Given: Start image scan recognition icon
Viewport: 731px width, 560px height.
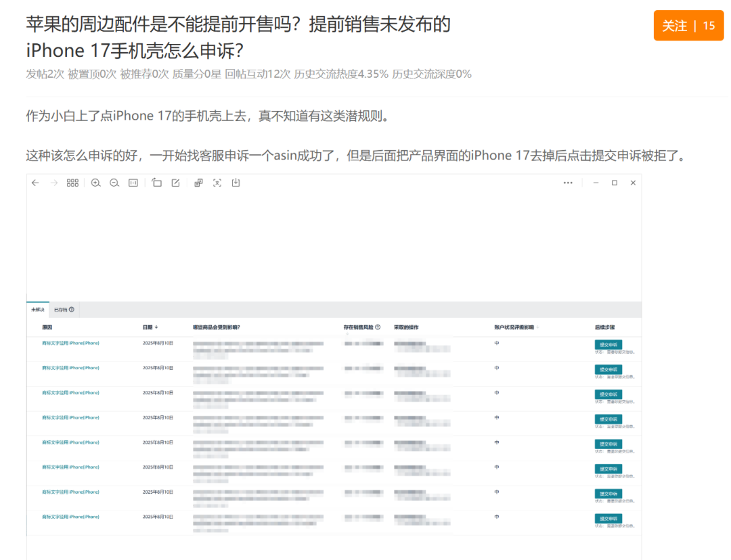Looking at the screenshot, I should tap(217, 183).
